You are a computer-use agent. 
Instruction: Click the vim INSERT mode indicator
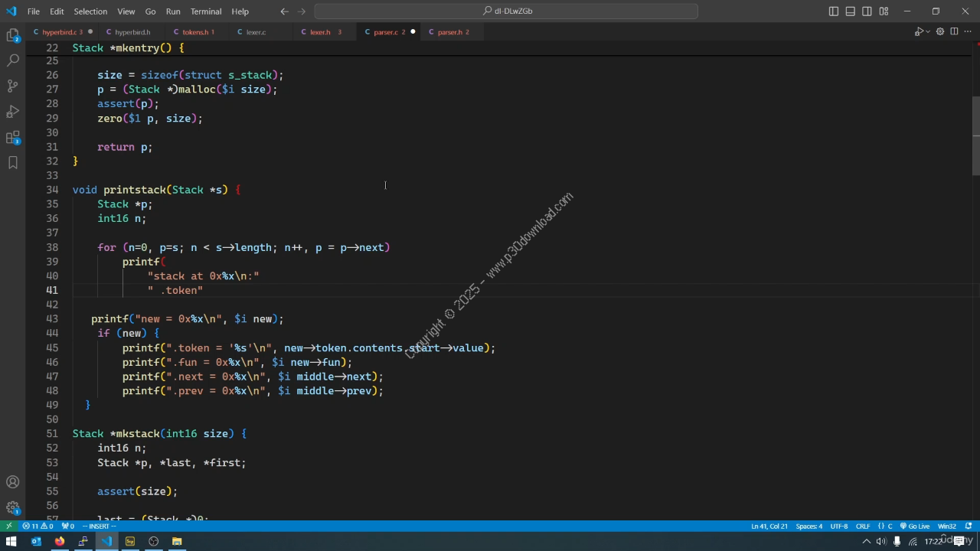[x=100, y=526]
